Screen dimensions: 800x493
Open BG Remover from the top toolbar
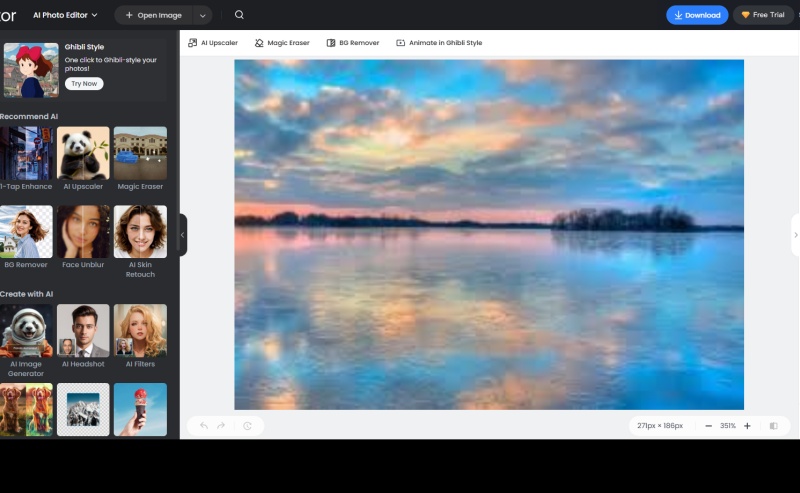tap(353, 43)
